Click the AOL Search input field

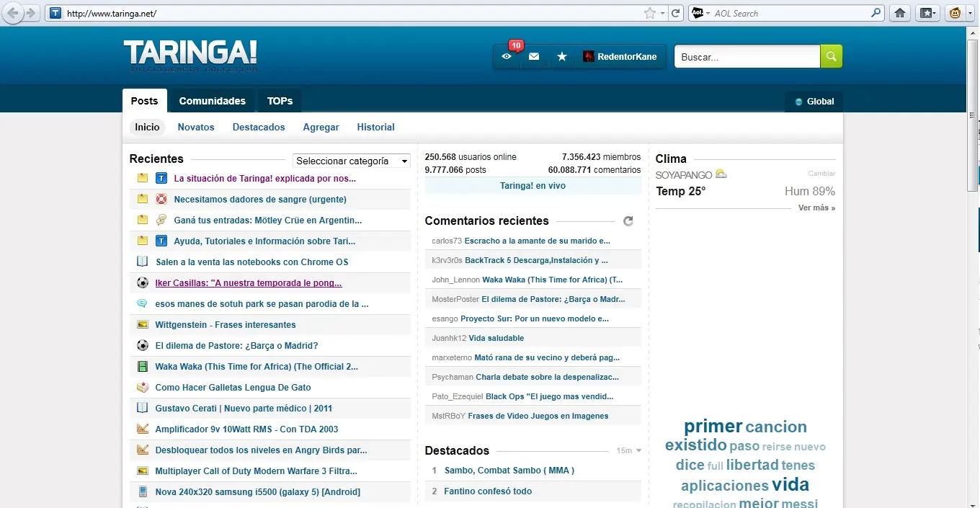pyautogui.click(x=790, y=13)
